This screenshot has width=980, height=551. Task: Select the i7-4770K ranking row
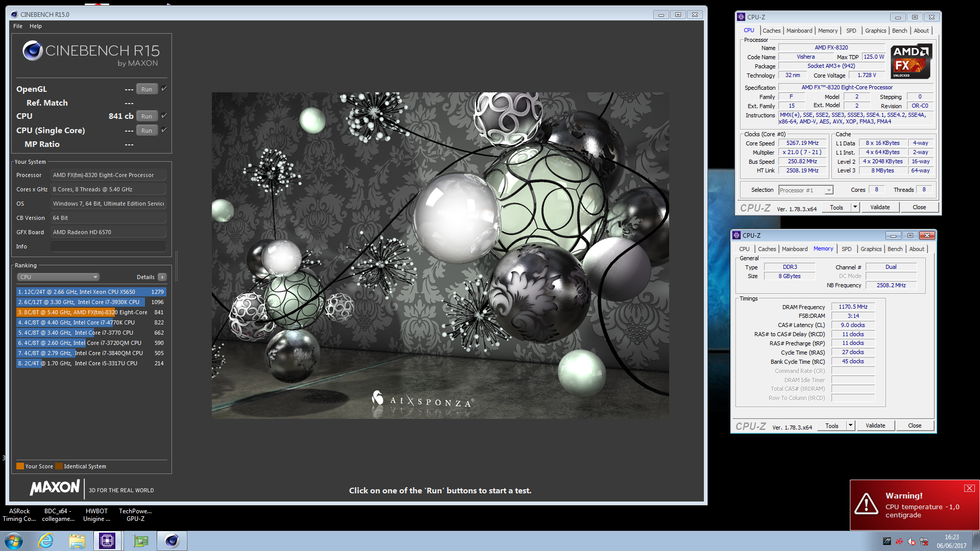click(91, 322)
